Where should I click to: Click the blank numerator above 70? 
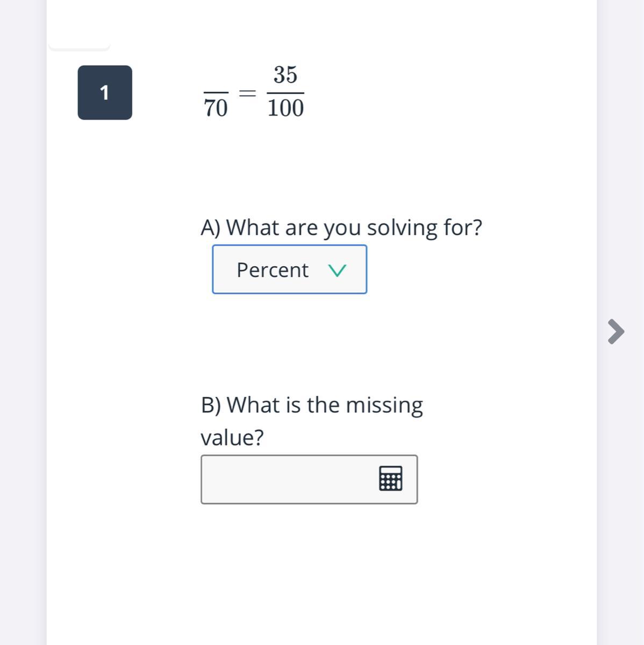pos(216,81)
